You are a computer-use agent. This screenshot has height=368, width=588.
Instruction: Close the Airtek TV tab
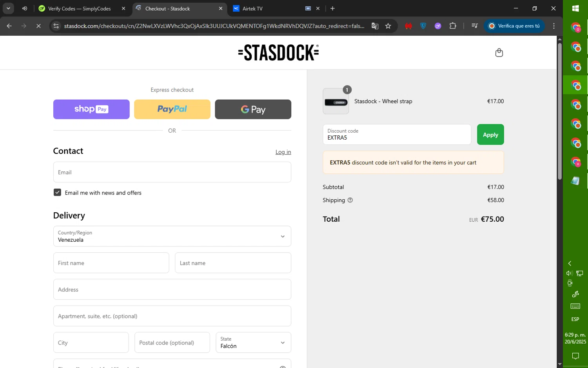pos(318,8)
